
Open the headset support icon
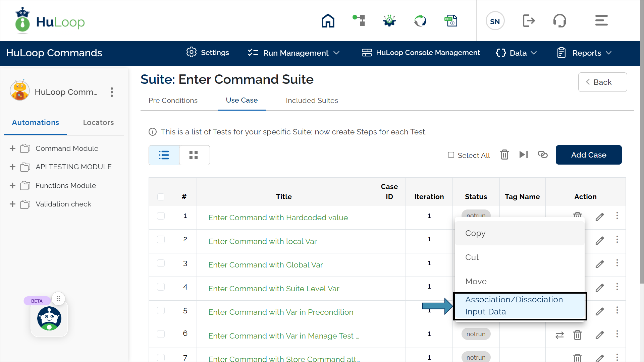(x=559, y=21)
